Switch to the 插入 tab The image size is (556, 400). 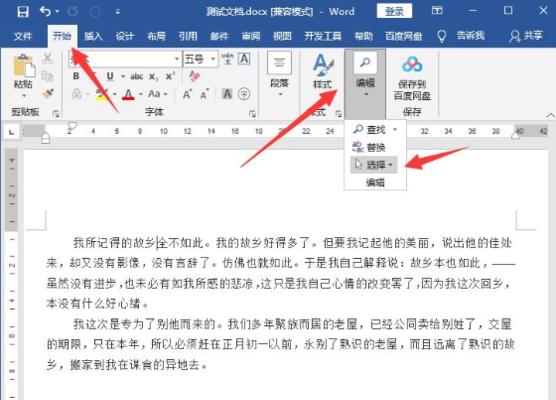coord(93,36)
